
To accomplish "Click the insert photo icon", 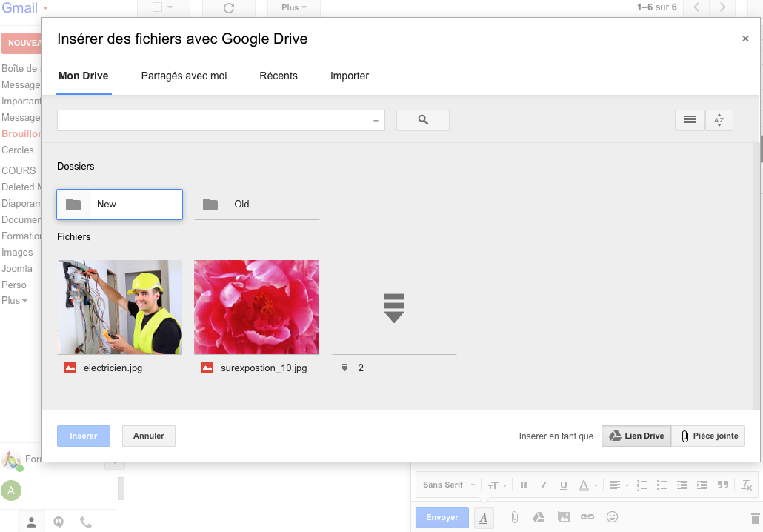I will click(564, 517).
